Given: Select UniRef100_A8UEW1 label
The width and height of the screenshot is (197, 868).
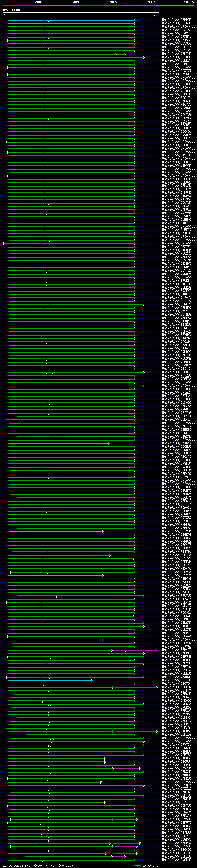Looking at the screenshot, I should coord(177,470).
